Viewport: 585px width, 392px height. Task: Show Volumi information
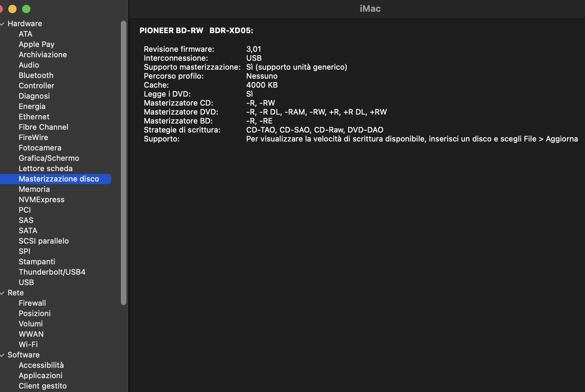(x=31, y=324)
